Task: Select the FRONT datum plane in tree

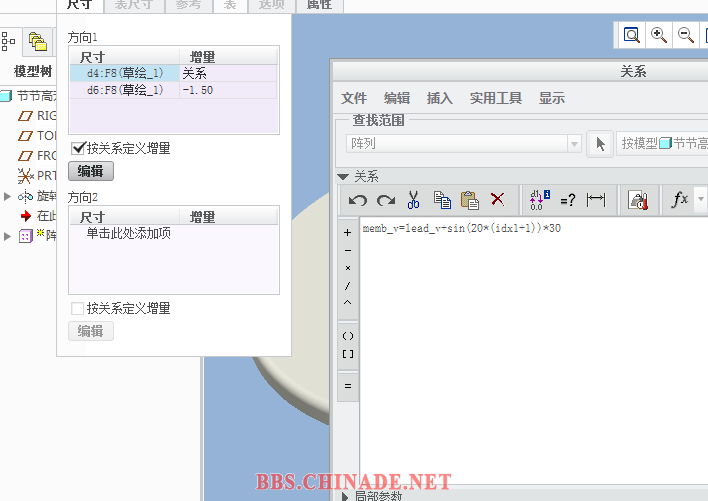Action: [37, 156]
